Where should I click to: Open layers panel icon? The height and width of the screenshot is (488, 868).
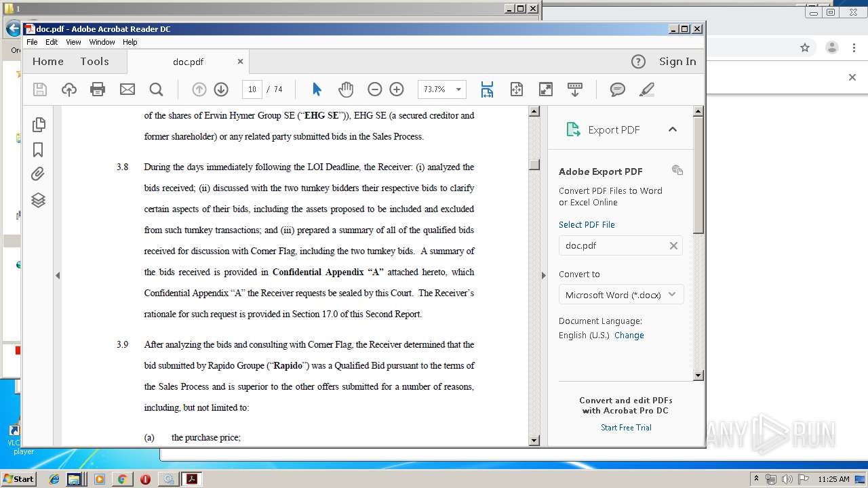39,200
